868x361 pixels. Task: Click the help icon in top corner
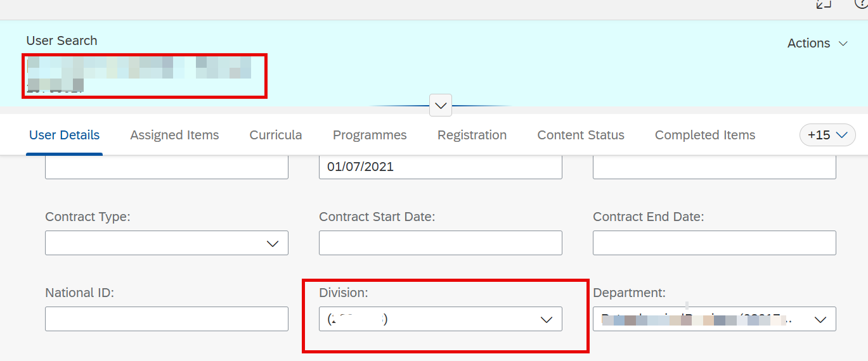[x=862, y=3]
